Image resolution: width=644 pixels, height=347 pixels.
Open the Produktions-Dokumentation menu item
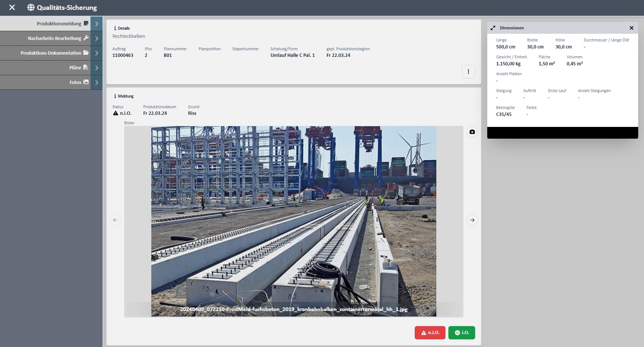(x=45, y=53)
